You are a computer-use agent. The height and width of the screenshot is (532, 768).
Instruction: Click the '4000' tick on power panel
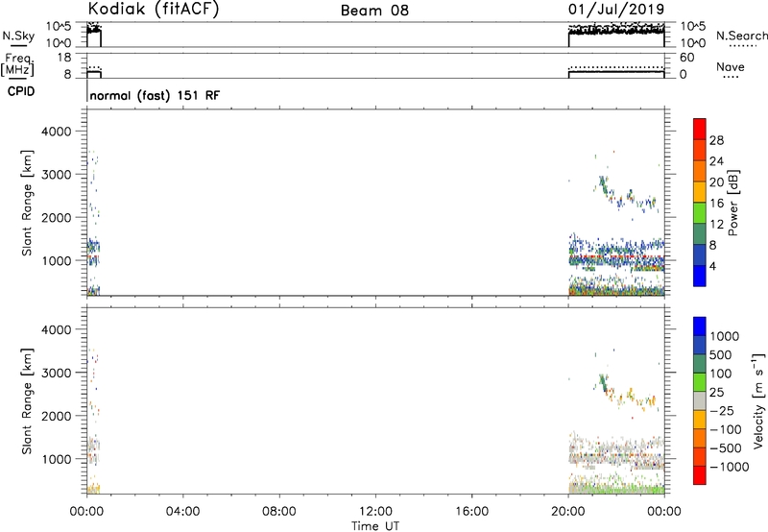(x=56, y=132)
